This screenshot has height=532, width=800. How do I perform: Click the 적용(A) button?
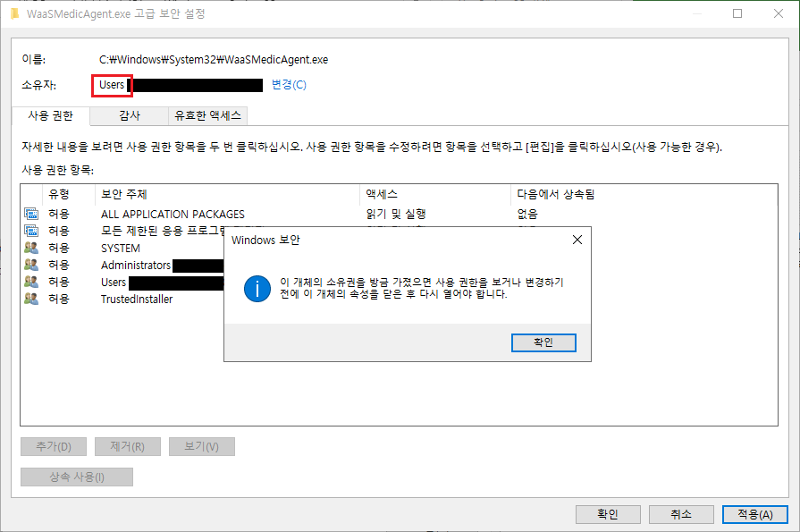tap(755, 515)
